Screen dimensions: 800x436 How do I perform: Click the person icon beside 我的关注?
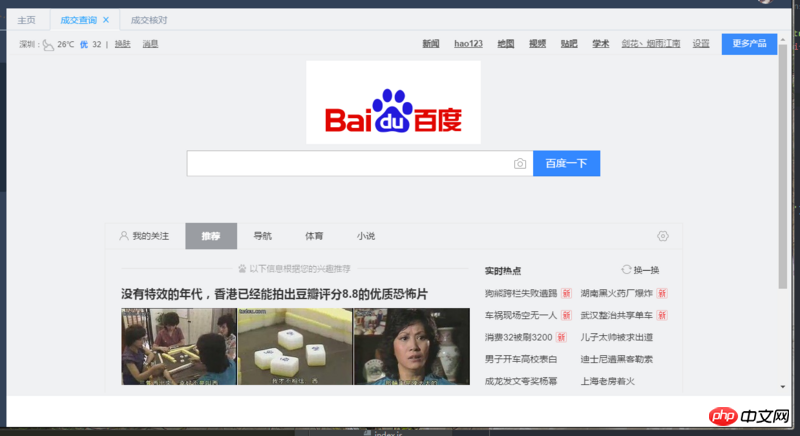coord(123,236)
